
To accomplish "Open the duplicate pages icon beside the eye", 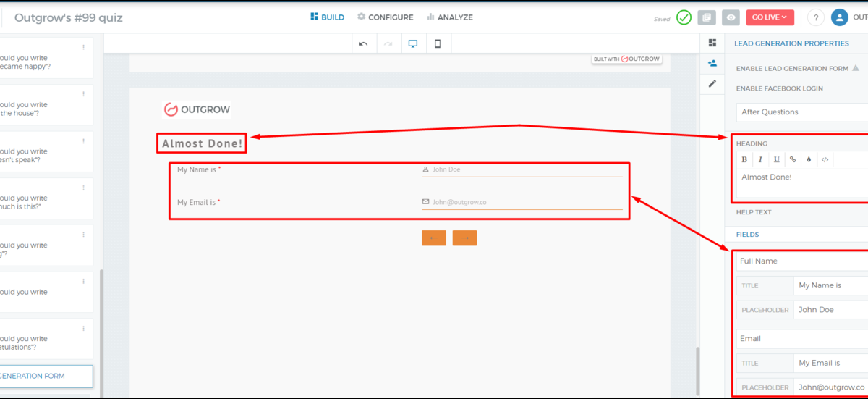I will pyautogui.click(x=707, y=18).
